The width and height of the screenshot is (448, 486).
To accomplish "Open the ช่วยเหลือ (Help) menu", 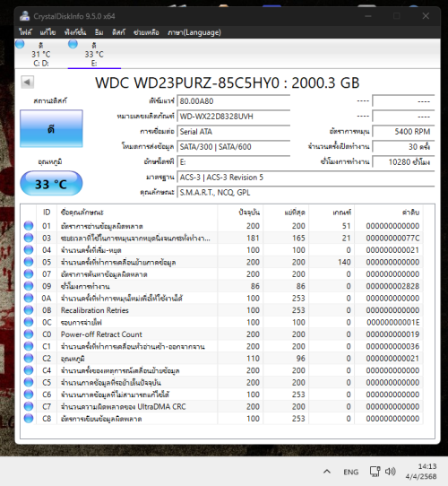I will (x=146, y=32).
